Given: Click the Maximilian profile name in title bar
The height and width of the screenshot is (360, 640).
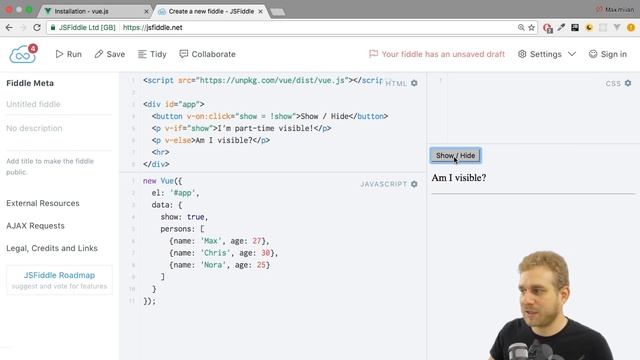Looking at the screenshot, I should (x=616, y=9).
